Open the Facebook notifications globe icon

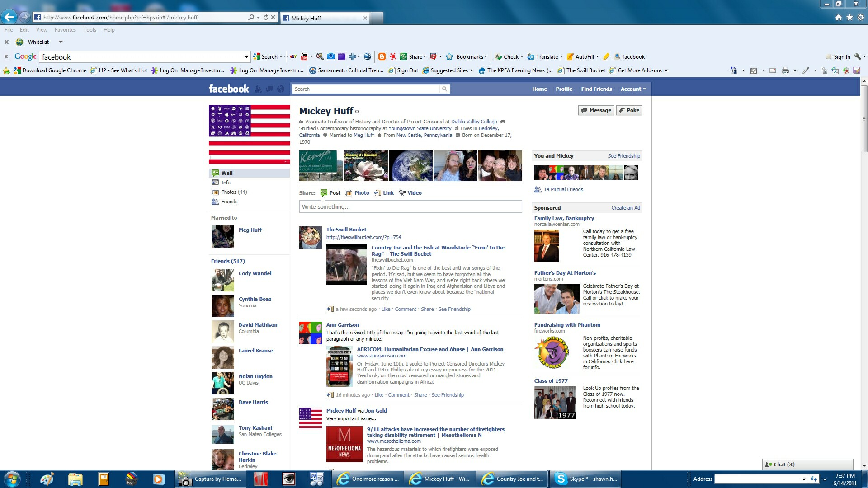[281, 89]
